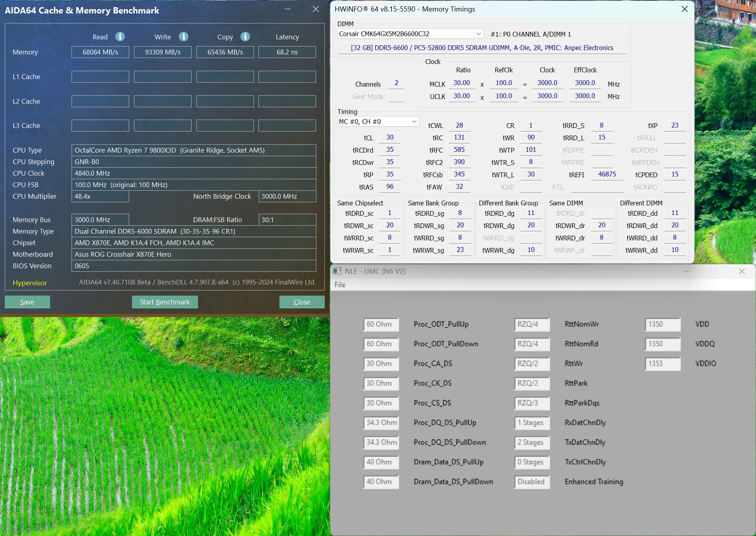Image resolution: width=756 pixels, height=536 pixels.
Task: Close the NLE - UMC window
Action: [742, 271]
